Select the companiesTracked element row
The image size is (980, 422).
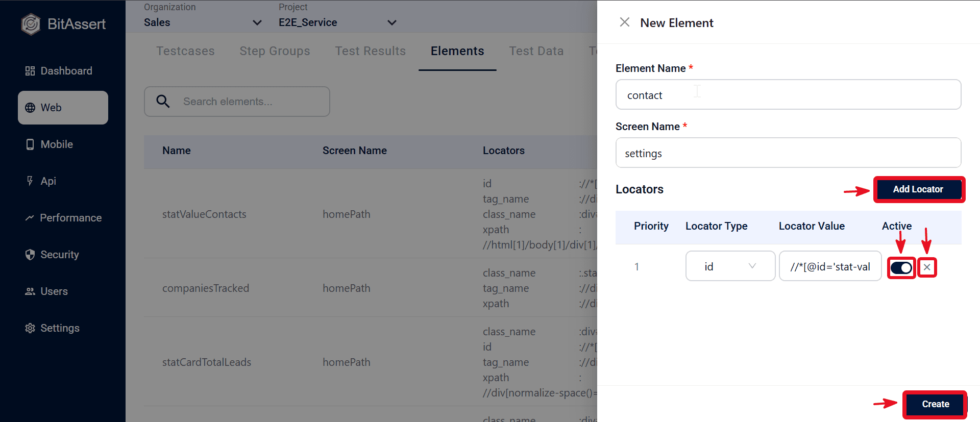pyautogui.click(x=371, y=288)
